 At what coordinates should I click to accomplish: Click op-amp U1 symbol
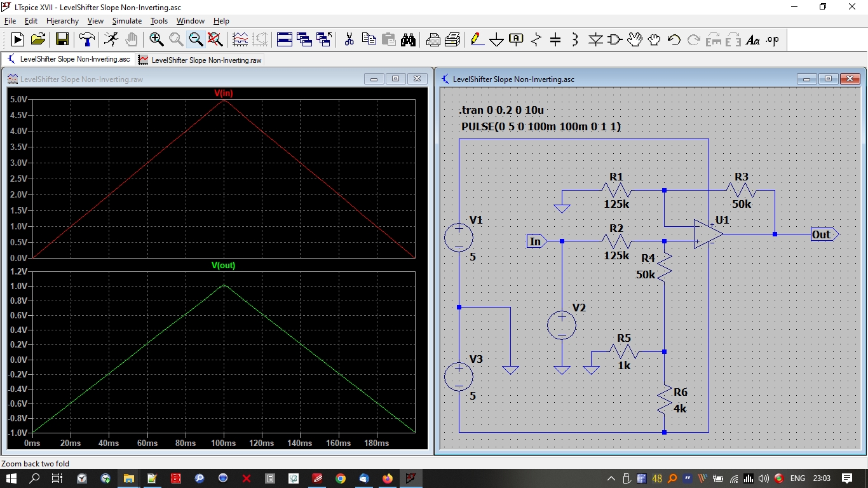[x=708, y=234]
